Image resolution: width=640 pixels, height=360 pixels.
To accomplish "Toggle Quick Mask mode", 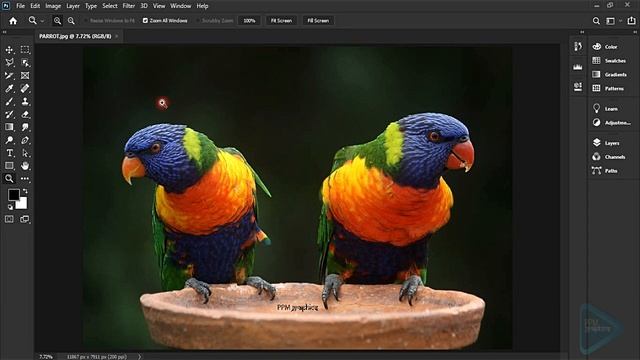I will (x=9, y=219).
